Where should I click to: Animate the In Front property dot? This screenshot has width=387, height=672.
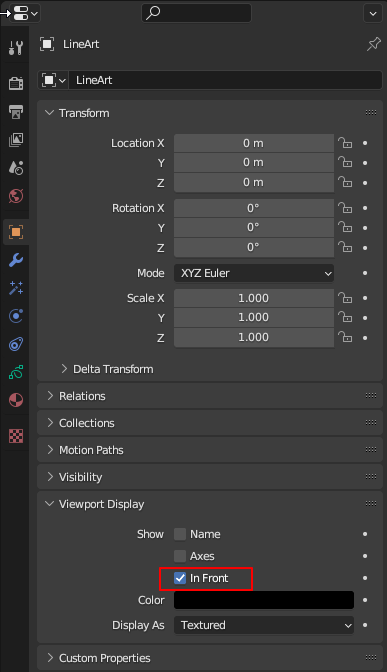(x=365, y=578)
